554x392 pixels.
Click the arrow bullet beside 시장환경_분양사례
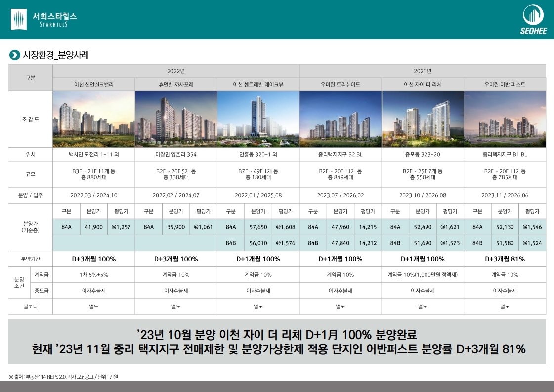tap(14, 55)
